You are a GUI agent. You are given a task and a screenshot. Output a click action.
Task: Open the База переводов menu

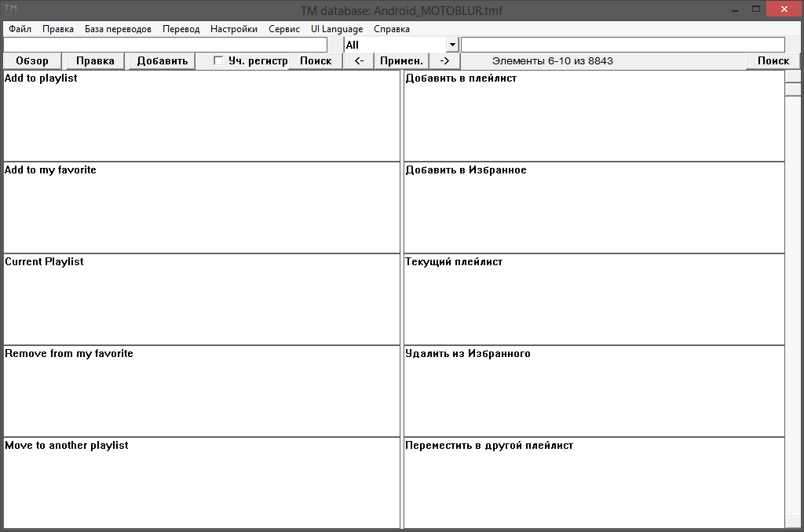click(x=118, y=29)
